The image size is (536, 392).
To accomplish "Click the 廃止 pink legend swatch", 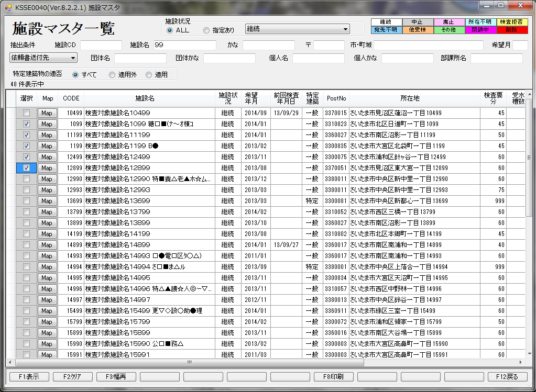I will [449, 22].
